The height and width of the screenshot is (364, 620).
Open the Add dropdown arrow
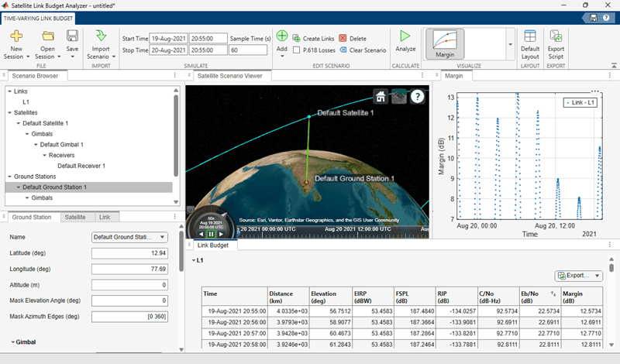[x=282, y=57]
